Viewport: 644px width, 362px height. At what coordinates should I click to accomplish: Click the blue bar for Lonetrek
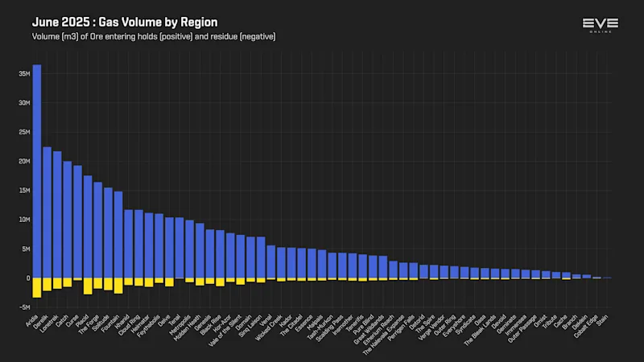[57, 215]
